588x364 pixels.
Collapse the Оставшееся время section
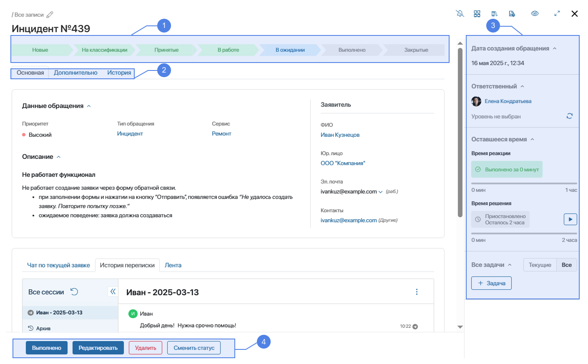point(532,140)
